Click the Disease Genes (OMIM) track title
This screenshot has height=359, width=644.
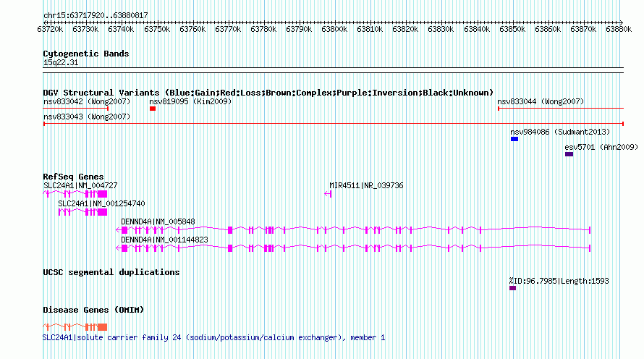[x=93, y=310]
